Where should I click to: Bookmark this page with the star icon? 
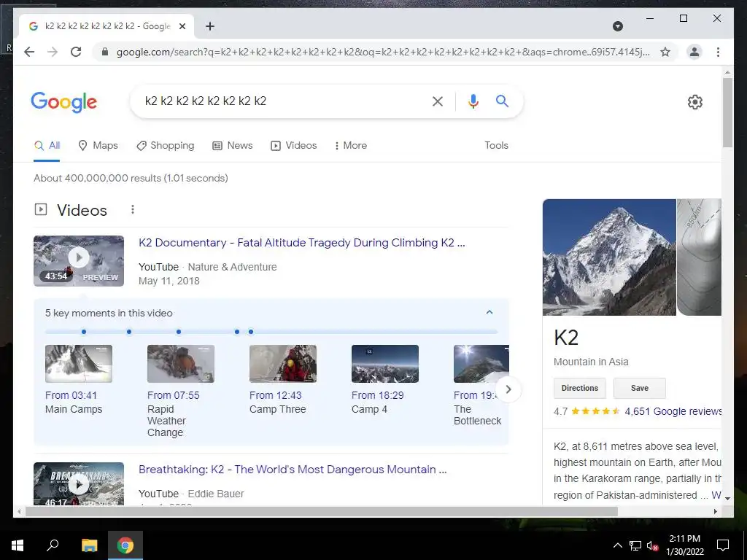click(665, 52)
